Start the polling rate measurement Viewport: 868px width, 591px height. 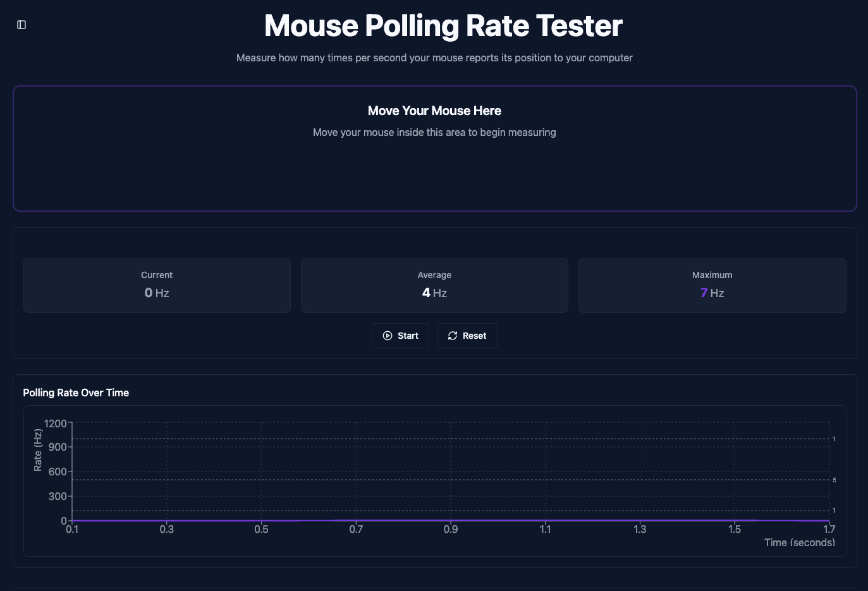click(400, 336)
